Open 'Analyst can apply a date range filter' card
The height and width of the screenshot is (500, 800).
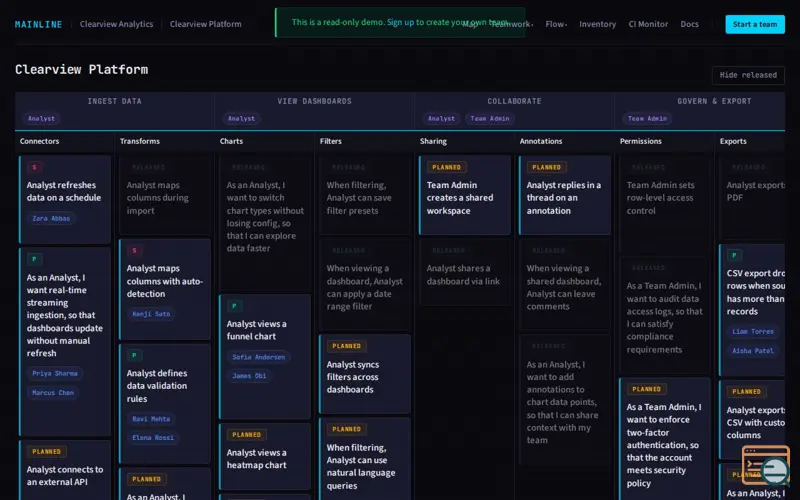(x=364, y=284)
